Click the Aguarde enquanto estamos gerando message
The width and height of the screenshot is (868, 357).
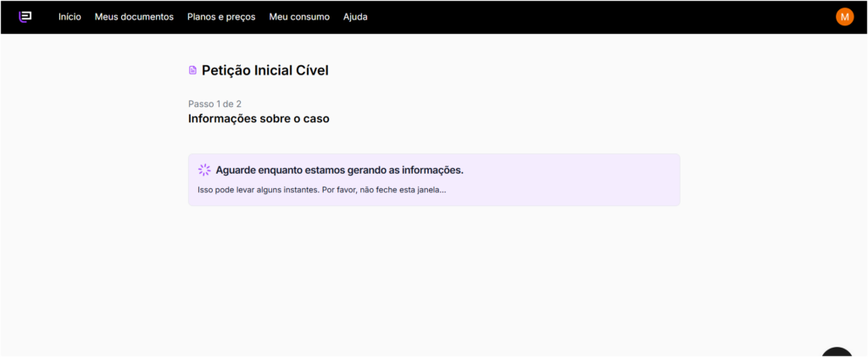(x=339, y=170)
